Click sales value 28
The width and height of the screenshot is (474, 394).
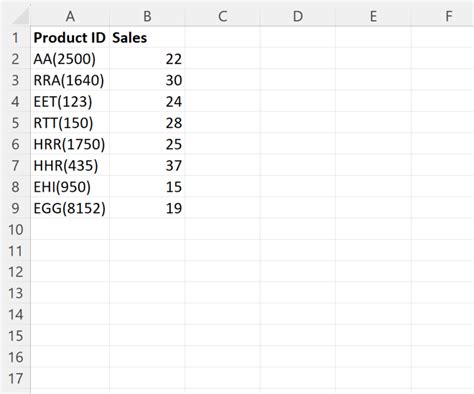(147, 123)
